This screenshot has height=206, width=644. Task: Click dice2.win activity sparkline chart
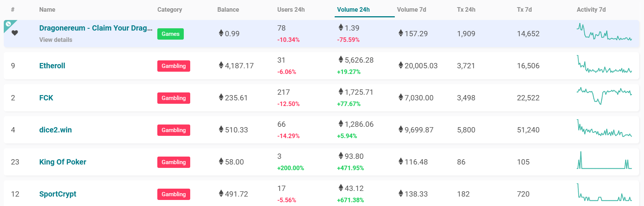[604, 128]
